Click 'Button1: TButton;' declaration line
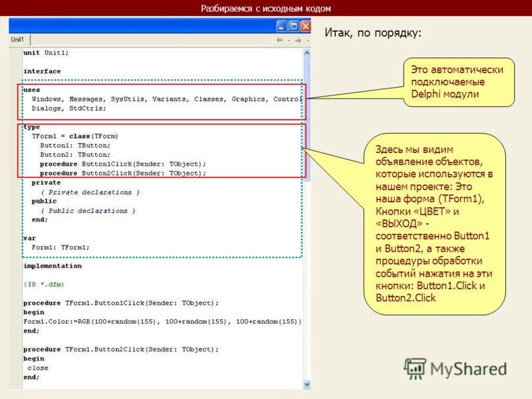The height and width of the screenshot is (399, 532). coord(75,146)
